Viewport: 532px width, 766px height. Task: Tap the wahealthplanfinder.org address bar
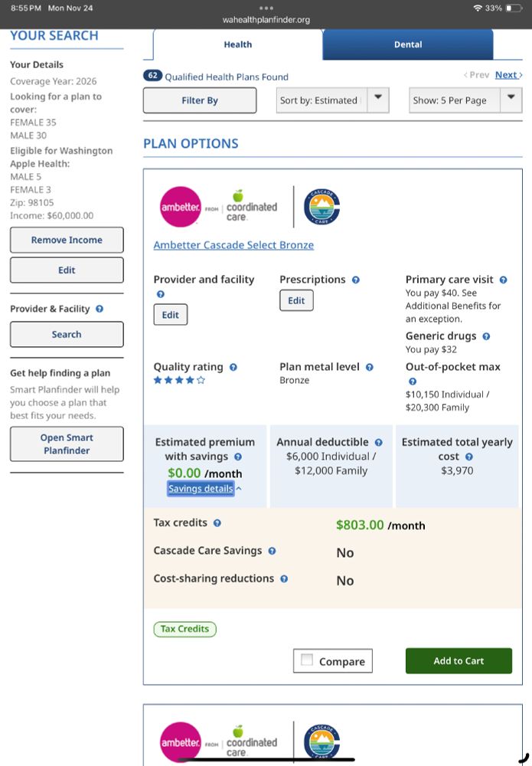coord(266,20)
